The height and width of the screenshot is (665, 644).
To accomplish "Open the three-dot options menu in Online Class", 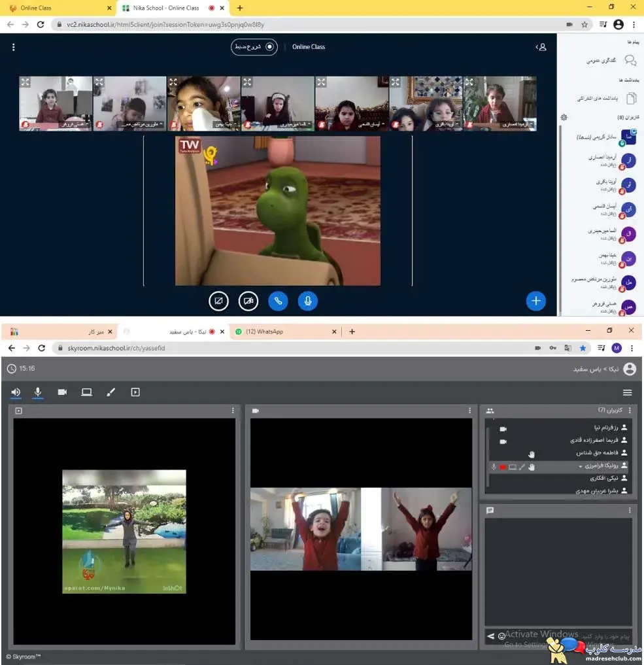I will click(x=14, y=47).
